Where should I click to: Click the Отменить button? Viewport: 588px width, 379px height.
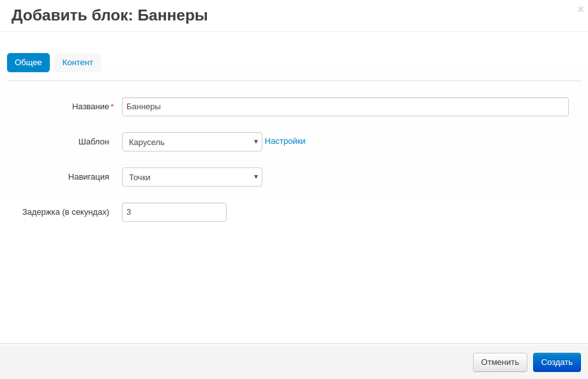click(x=499, y=362)
